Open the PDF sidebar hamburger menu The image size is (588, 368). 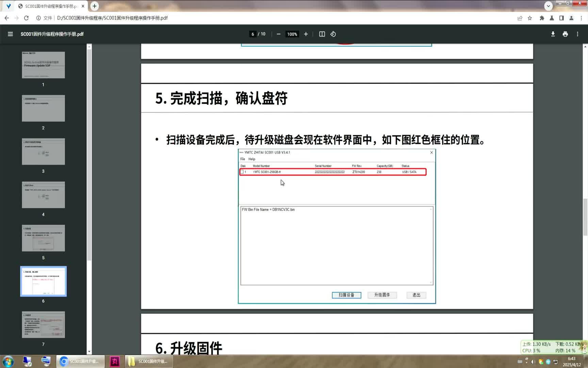(10, 34)
